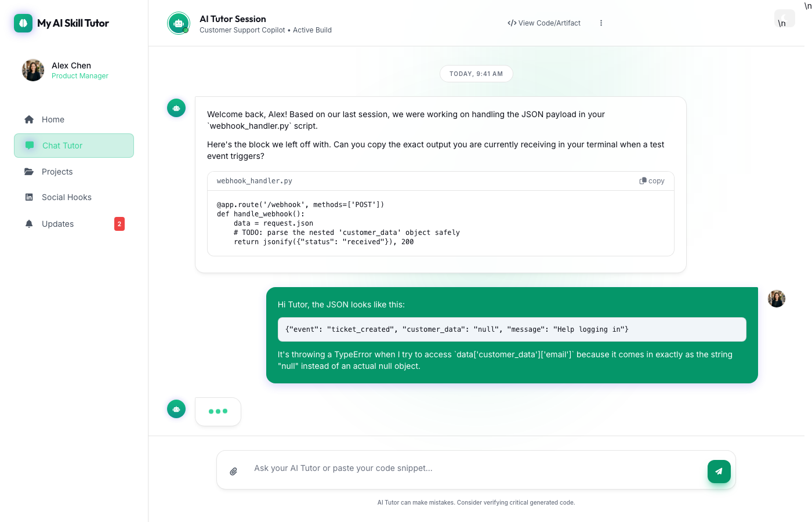The width and height of the screenshot is (812, 522).
Task: Click Alex Chen's profile picture in the sidebar
Action: [x=33, y=70]
